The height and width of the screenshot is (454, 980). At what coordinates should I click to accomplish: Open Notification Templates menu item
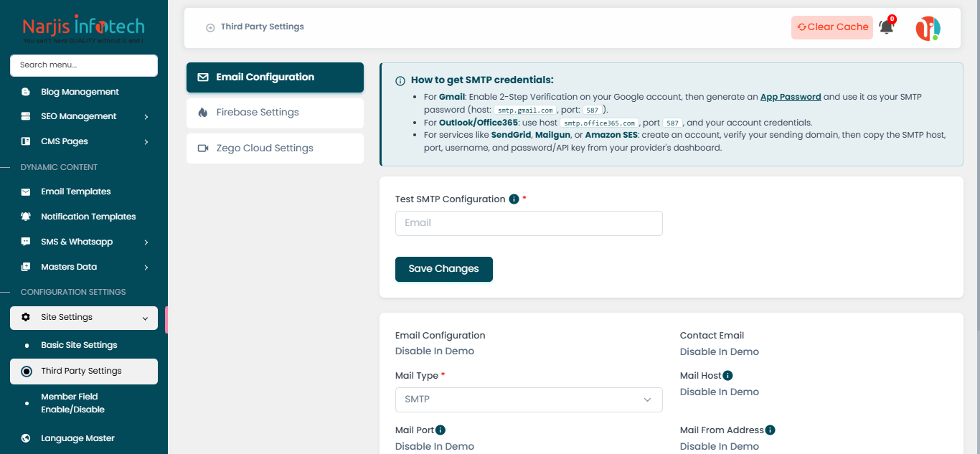tap(84, 217)
